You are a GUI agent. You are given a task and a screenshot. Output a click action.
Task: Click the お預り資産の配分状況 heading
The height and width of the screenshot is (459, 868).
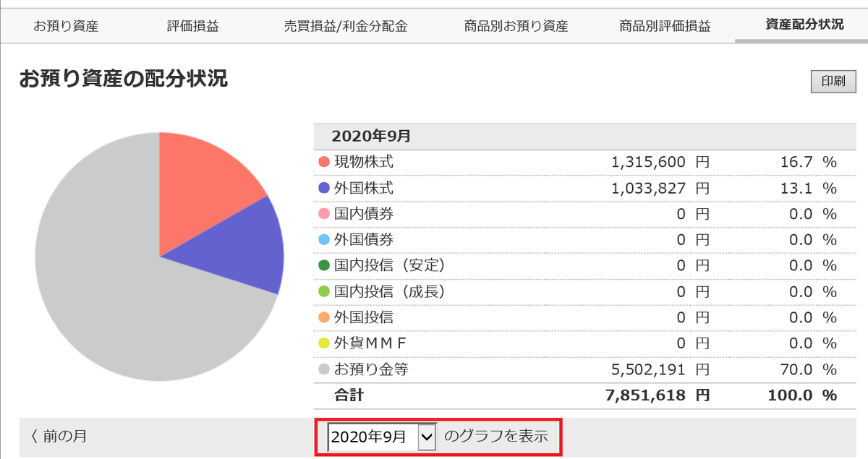coord(124,80)
